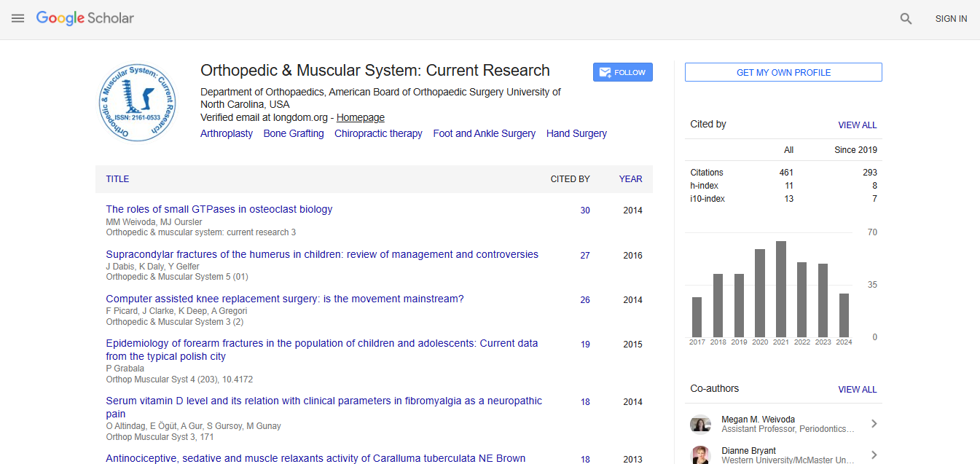View all citations in Cited by section
980x464 pixels.
coord(857,125)
